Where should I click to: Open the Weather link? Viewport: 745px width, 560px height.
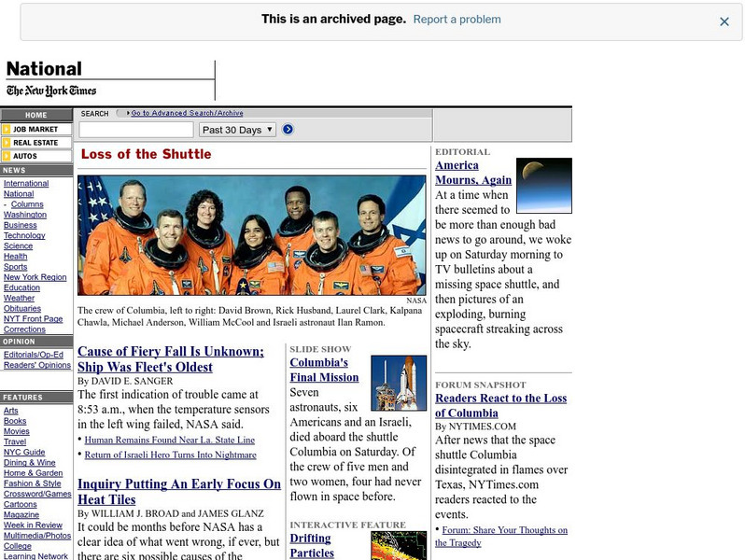(x=19, y=299)
